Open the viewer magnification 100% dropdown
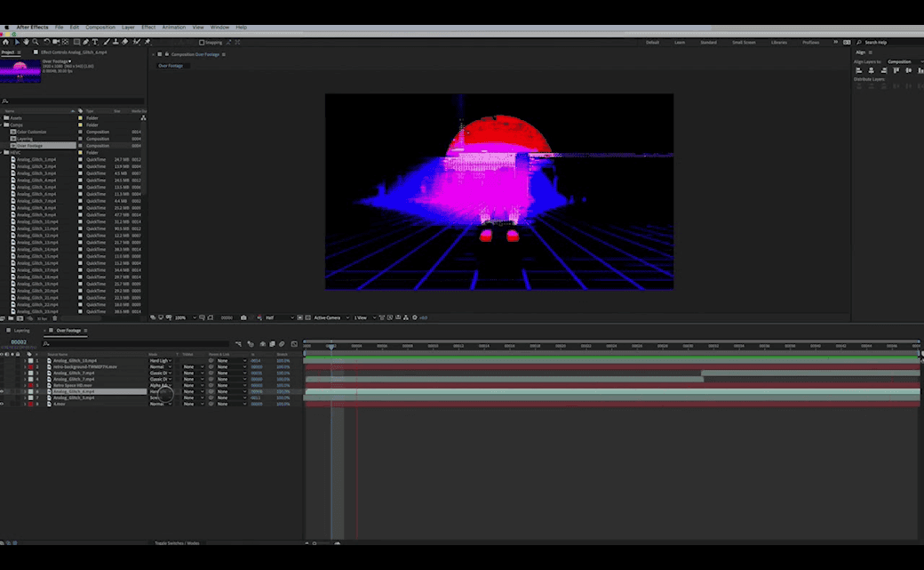924x570 pixels. pyautogui.click(x=186, y=317)
